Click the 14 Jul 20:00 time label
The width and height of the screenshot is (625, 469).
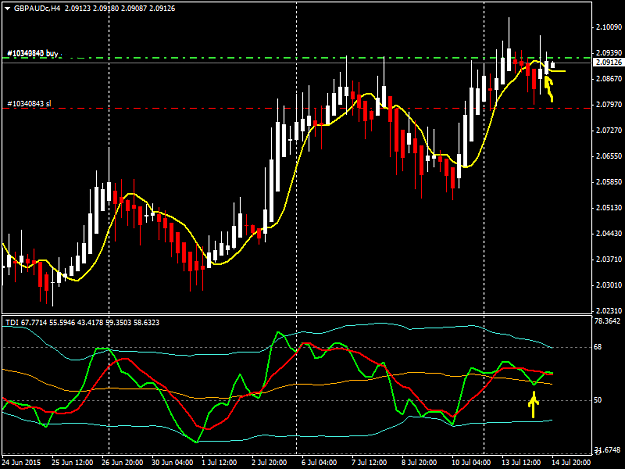point(571,462)
